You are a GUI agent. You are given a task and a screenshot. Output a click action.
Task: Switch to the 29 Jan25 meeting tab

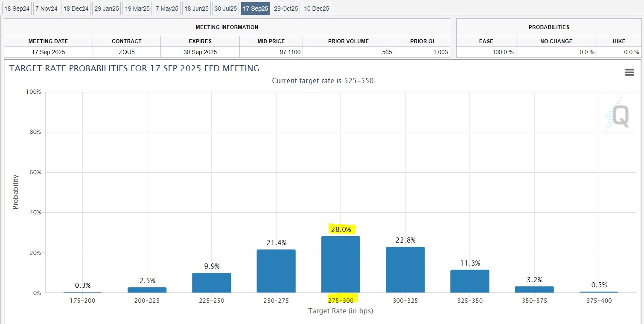point(107,9)
